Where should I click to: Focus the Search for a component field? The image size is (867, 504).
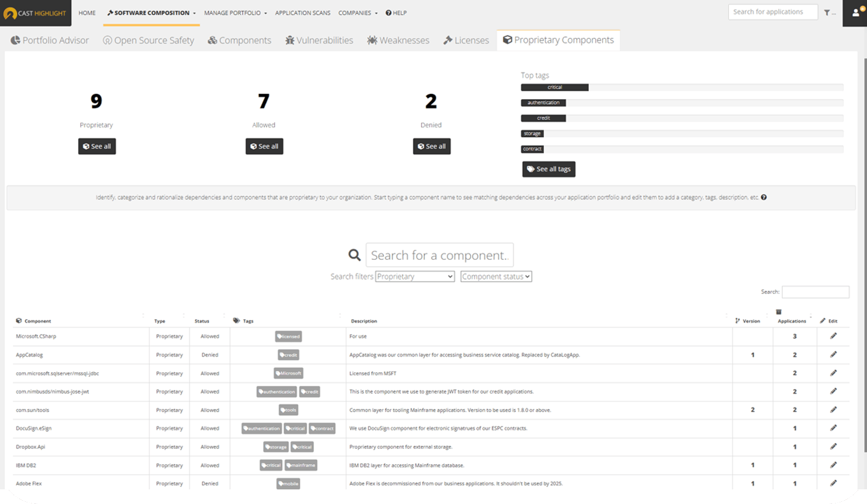click(439, 255)
